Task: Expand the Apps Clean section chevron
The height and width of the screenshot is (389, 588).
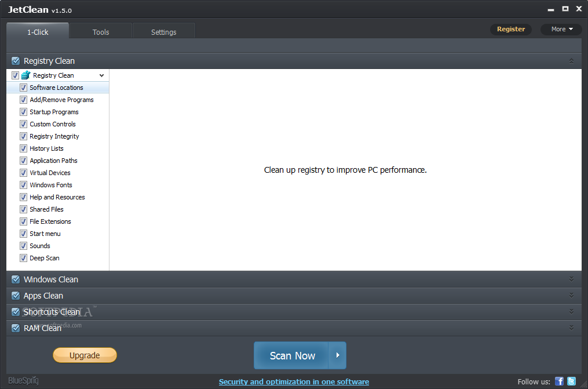Action: click(x=571, y=295)
